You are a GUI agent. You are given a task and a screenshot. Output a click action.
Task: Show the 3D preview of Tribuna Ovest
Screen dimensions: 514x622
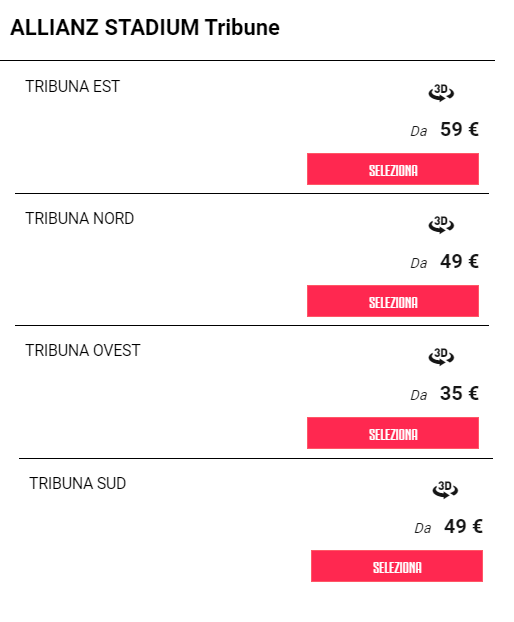point(441,357)
